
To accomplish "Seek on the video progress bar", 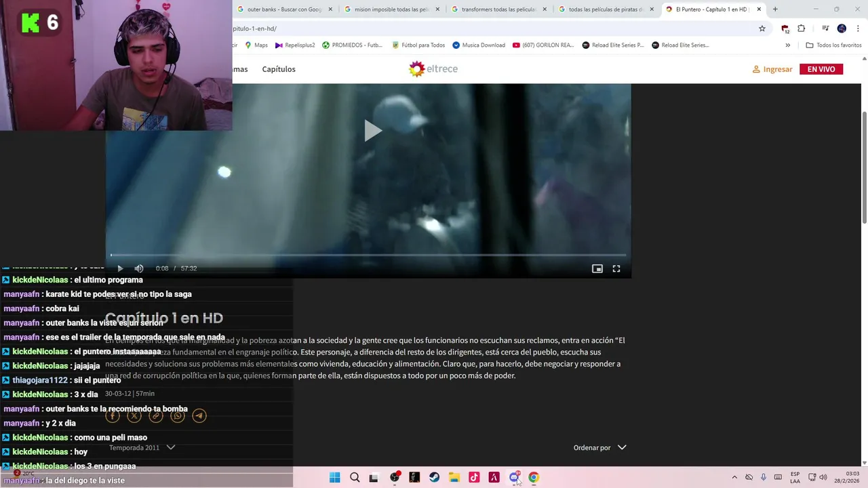I will (368, 255).
